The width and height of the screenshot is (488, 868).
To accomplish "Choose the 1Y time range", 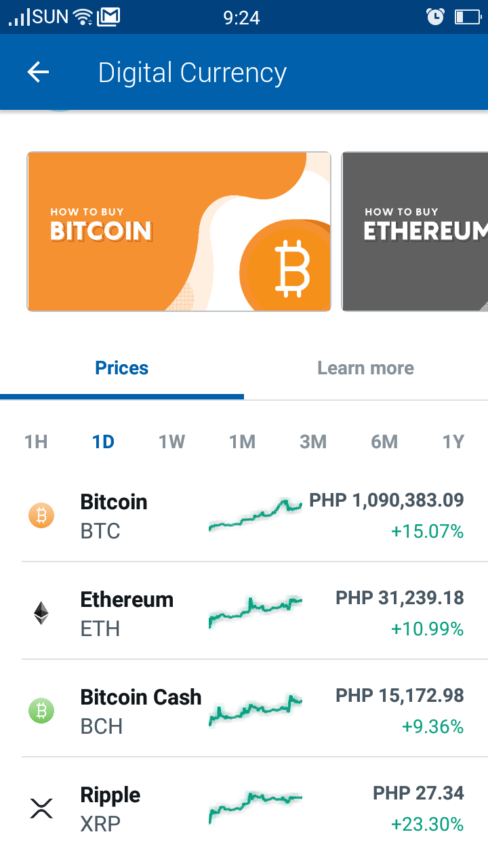I will click(453, 442).
